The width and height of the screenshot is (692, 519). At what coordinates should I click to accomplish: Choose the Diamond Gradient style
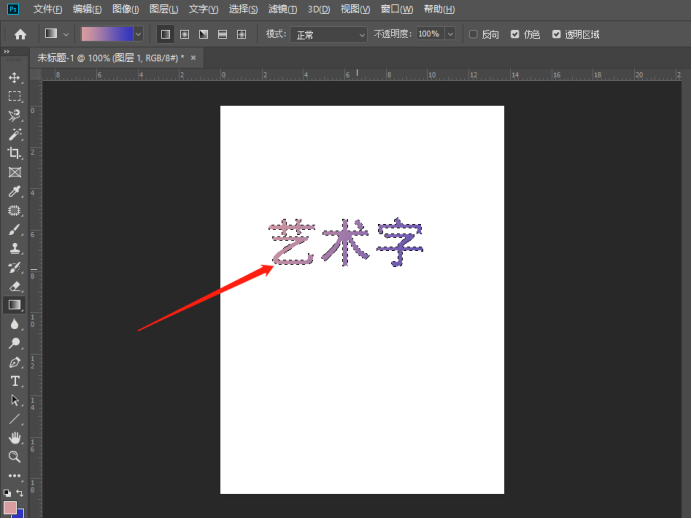(x=241, y=34)
